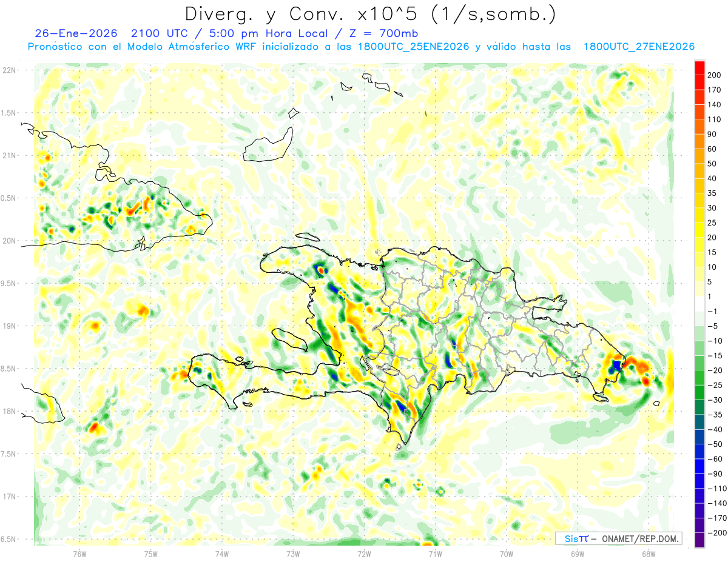Click the latitude label "19N"

tap(9, 326)
